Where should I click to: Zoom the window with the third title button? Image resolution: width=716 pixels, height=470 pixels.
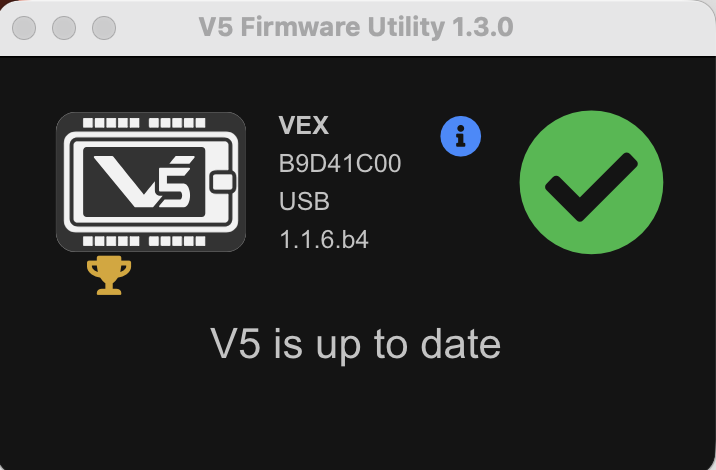tap(104, 28)
